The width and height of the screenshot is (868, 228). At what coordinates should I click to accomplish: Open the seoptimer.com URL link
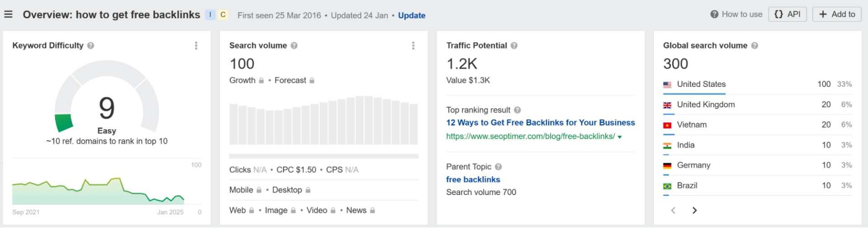pos(530,136)
